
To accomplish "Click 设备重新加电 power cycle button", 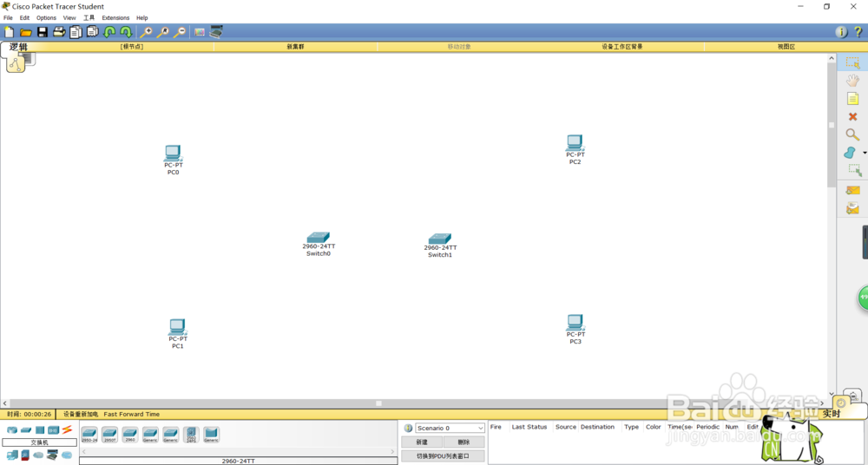I will coord(81,414).
